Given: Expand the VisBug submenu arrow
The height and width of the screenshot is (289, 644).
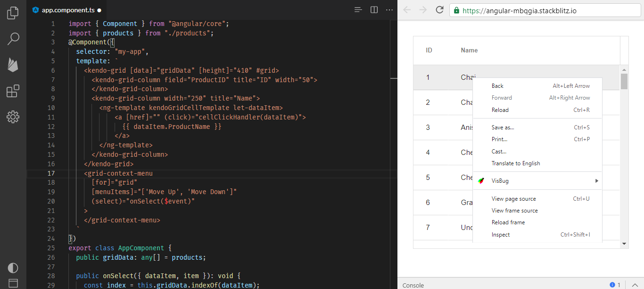Looking at the screenshot, I should (596, 181).
